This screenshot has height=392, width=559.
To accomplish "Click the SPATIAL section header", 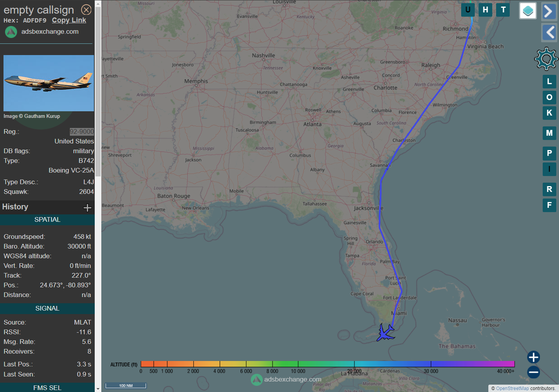I will click(47, 220).
